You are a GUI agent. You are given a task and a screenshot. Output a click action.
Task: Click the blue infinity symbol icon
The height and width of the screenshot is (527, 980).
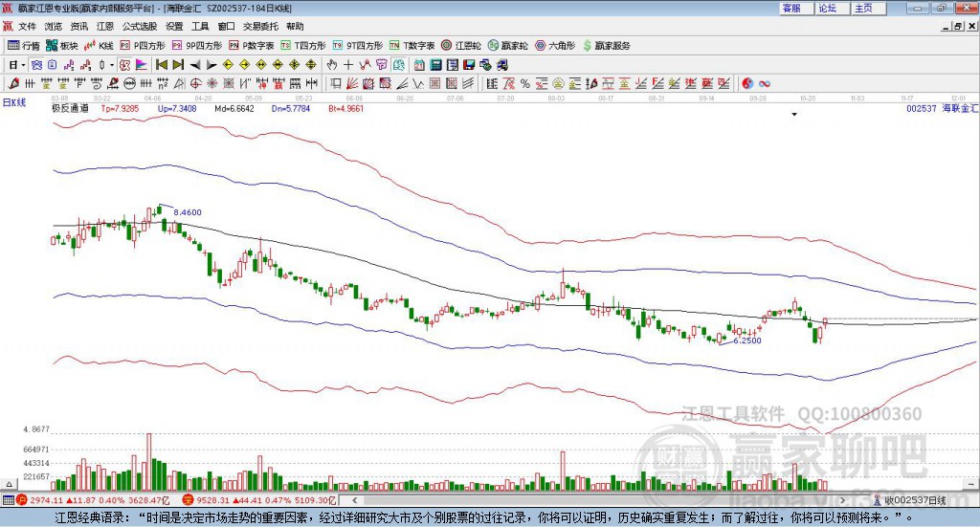(765, 83)
